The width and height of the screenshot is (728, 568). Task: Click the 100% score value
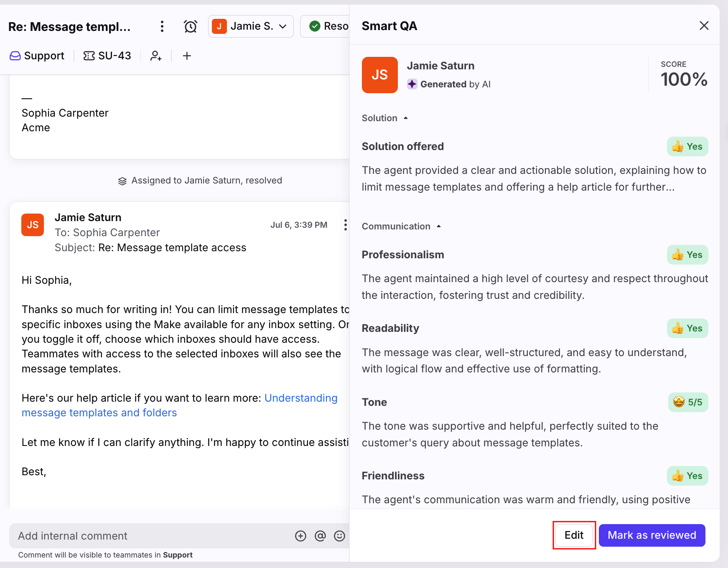684,79
